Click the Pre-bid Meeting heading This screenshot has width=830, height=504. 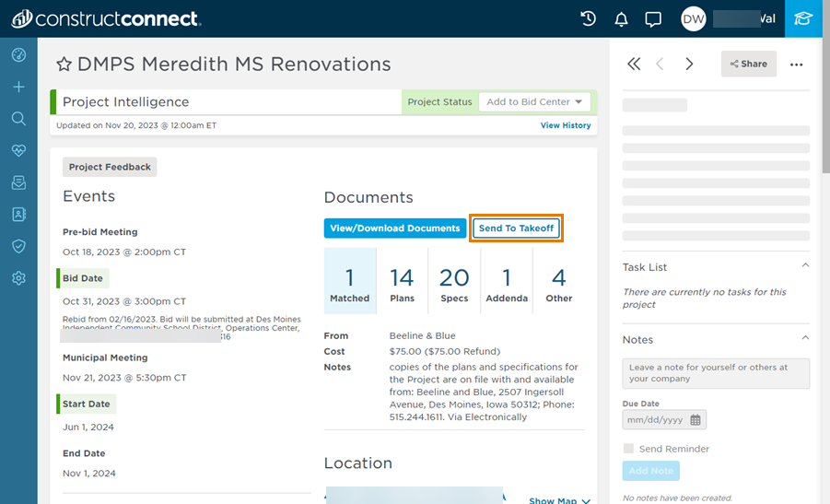point(100,232)
